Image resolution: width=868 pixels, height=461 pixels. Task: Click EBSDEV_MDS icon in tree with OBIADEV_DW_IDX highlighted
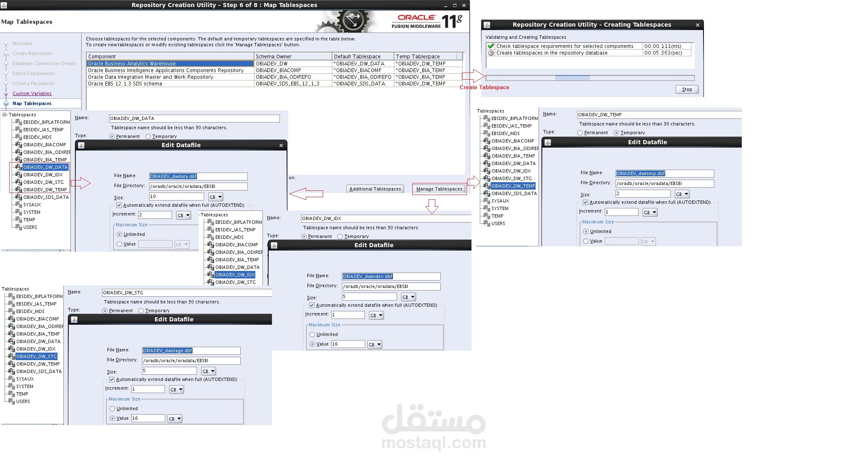click(210, 237)
